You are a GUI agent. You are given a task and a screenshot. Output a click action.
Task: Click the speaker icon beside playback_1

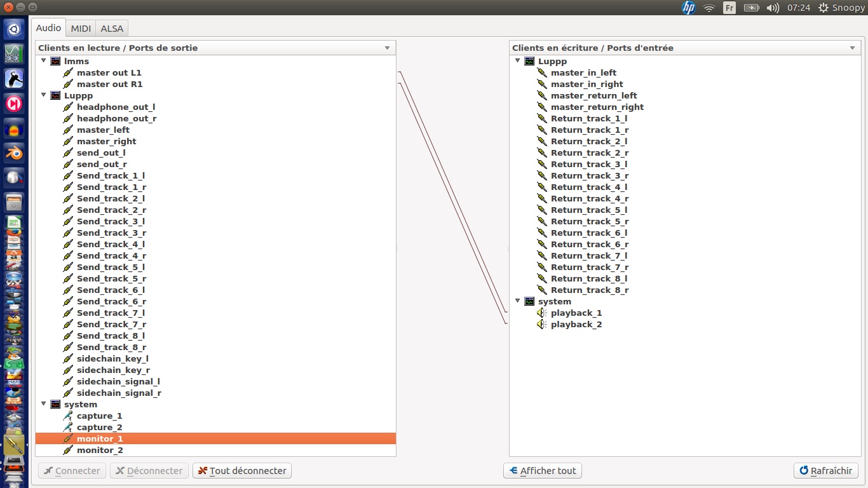point(542,313)
